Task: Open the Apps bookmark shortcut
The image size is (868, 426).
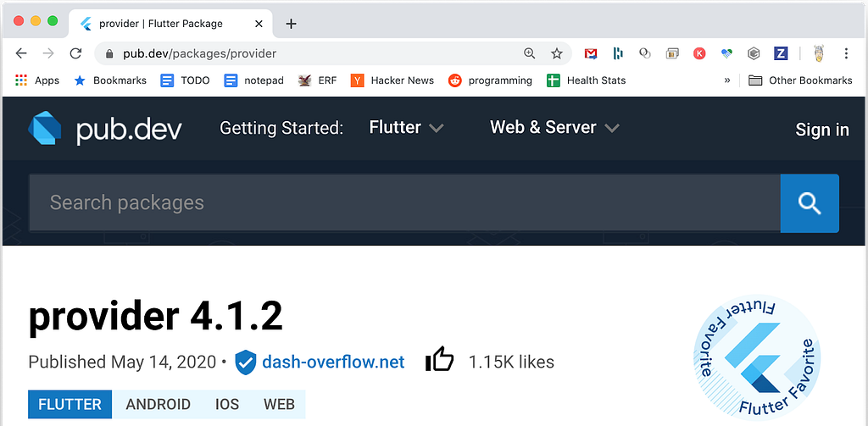Action: pos(37,80)
